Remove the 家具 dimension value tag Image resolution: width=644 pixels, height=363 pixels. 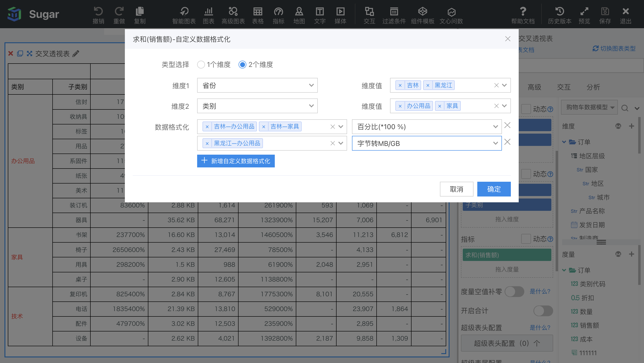pos(439,106)
